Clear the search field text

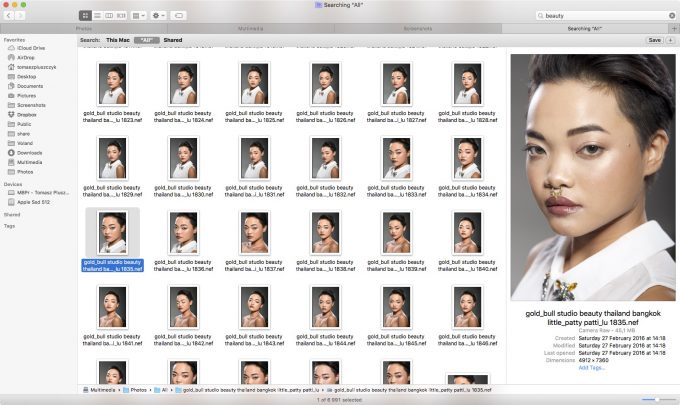[x=672, y=16]
